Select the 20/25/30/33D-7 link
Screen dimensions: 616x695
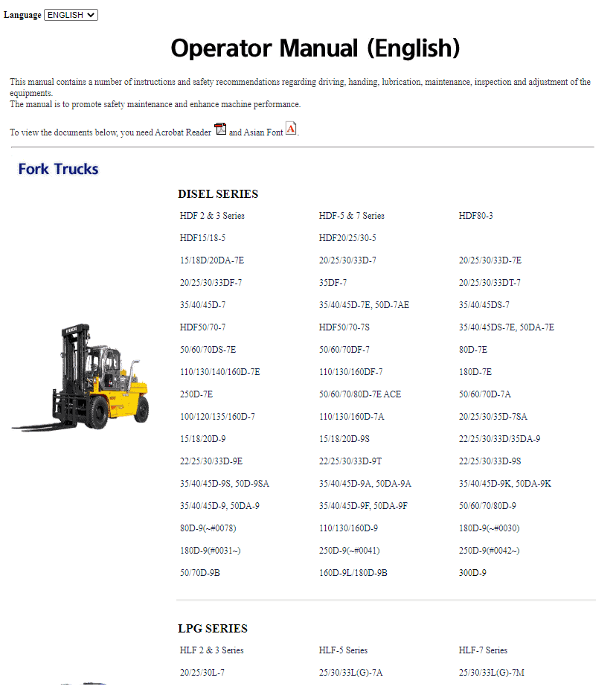[x=347, y=260]
